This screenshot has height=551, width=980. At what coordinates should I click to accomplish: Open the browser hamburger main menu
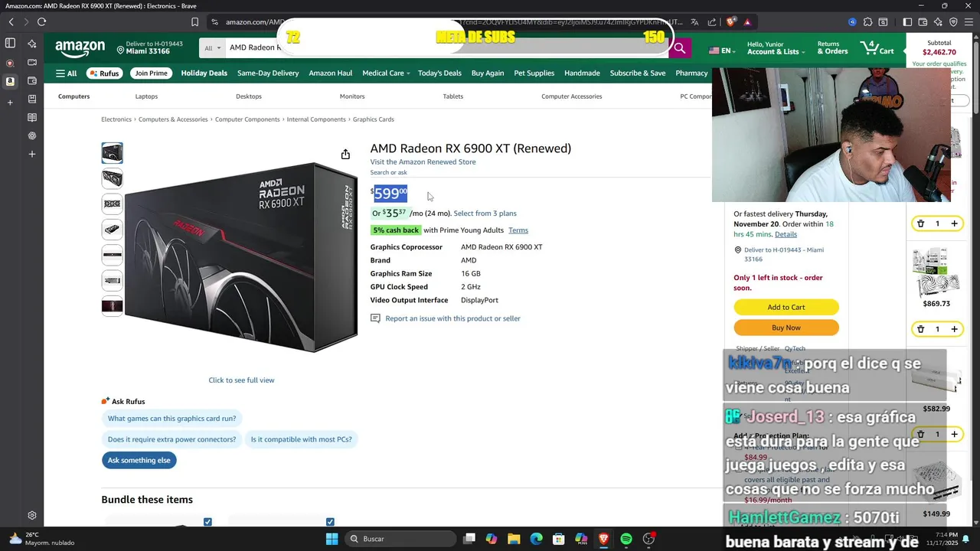[x=969, y=22]
